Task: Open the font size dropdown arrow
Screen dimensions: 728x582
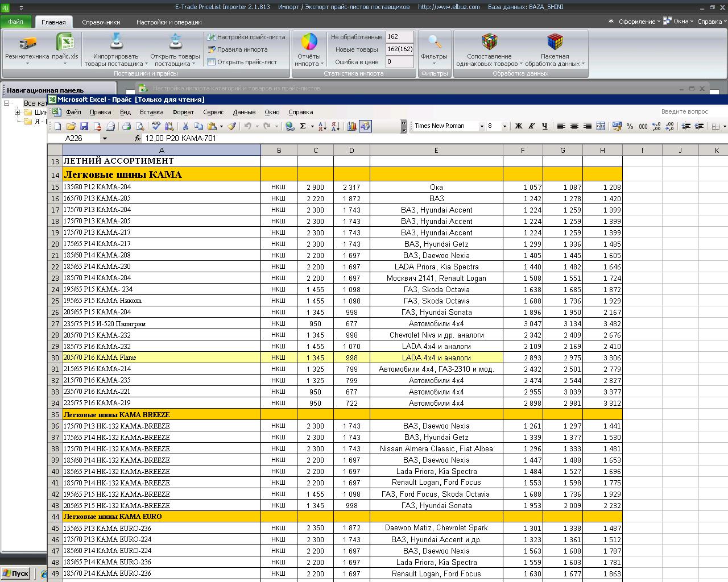Action: (x=504, y=126)
